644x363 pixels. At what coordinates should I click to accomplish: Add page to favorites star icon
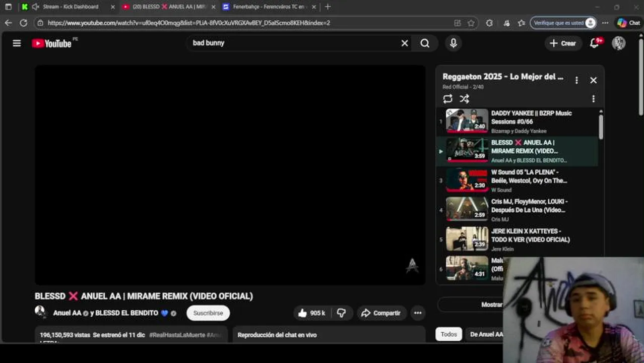point(471,23)
